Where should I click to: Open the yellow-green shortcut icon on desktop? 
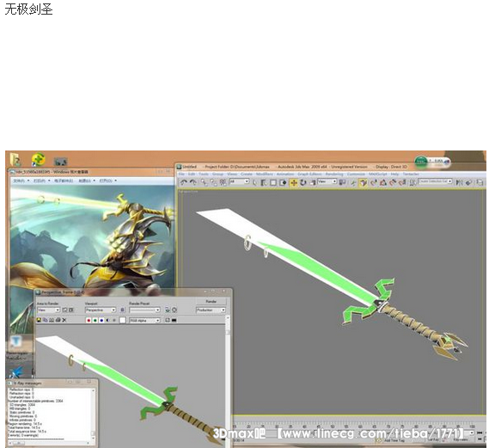coord(38,159)
